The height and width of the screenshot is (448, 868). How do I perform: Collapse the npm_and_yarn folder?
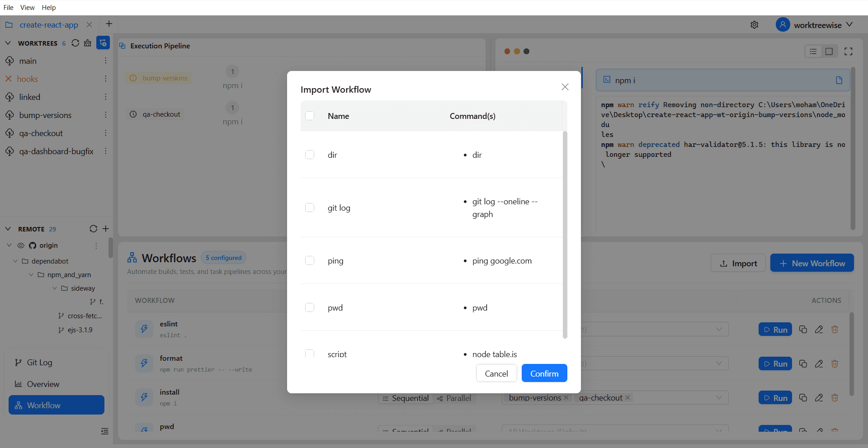pyautogui.click(x=31, y=275)
